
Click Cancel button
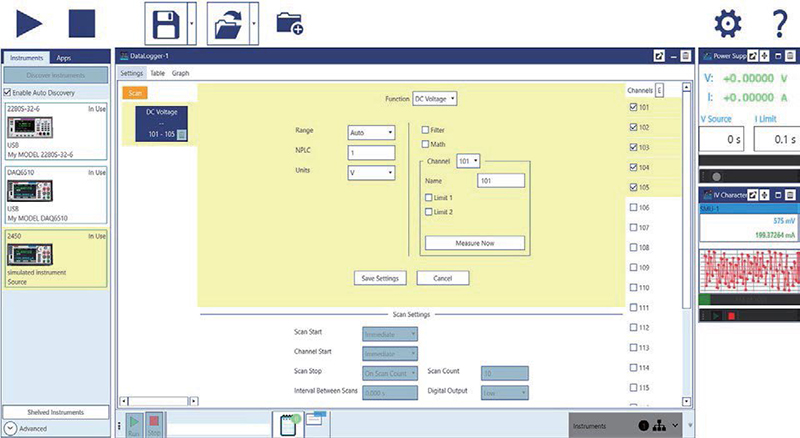442,278
